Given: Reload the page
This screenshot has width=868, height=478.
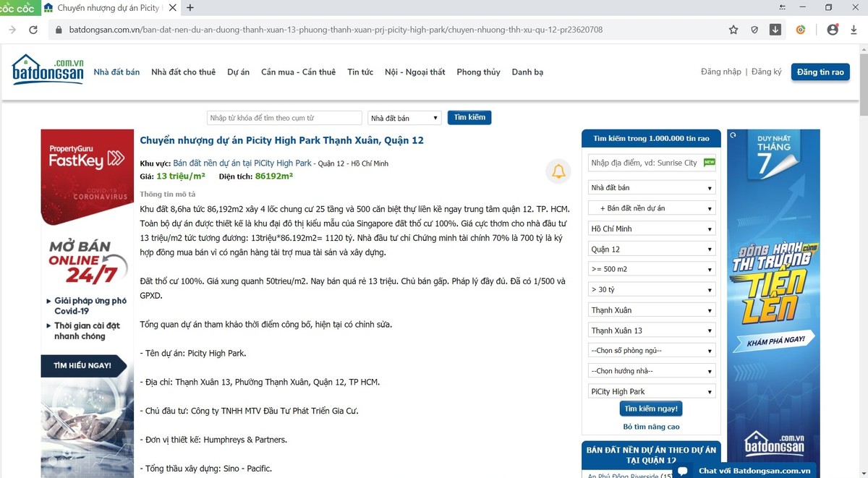Looking at the screenshot, I should 33,30.
